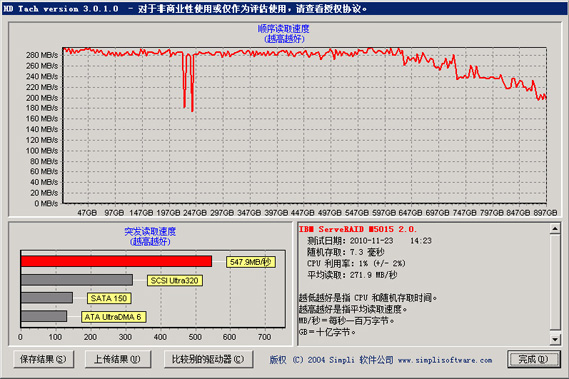569x379 pixels.
Task: Click the gray SCSI Ultra320 comparison bar
Action: 77,280
